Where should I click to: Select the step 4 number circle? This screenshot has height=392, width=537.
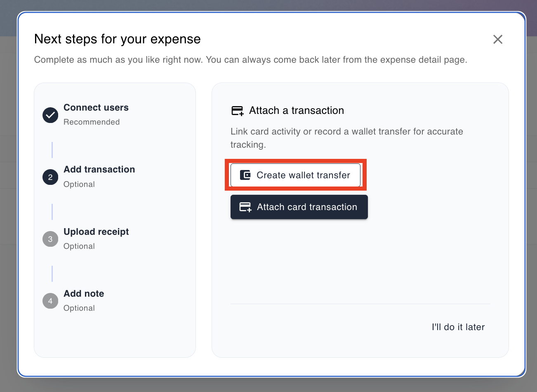tap(50, 301)
